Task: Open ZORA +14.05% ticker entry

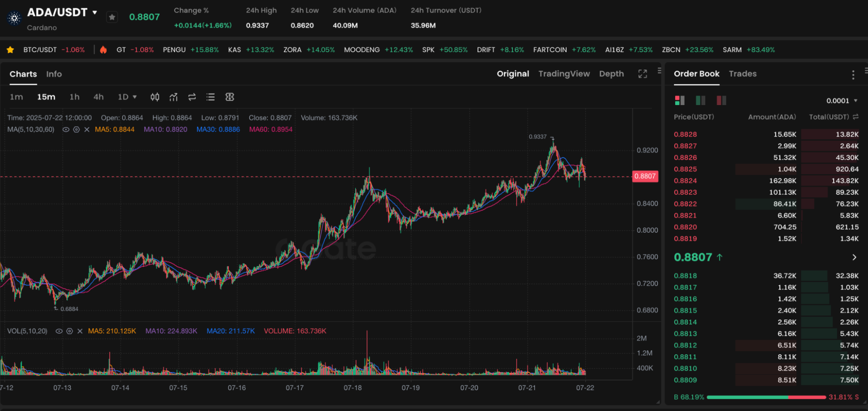Action: pyautogui.click(x=309, y=50)
